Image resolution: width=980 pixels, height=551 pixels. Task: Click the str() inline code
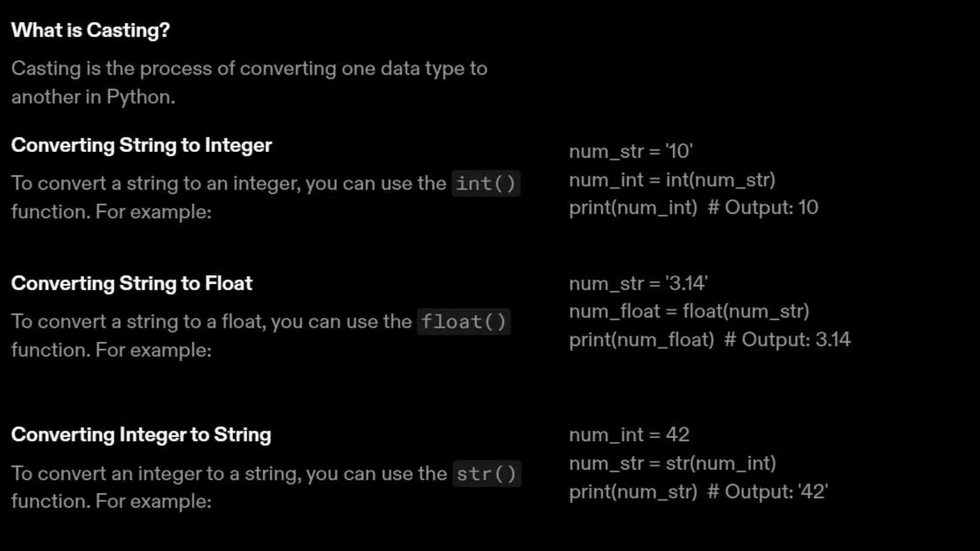point(486,474)
